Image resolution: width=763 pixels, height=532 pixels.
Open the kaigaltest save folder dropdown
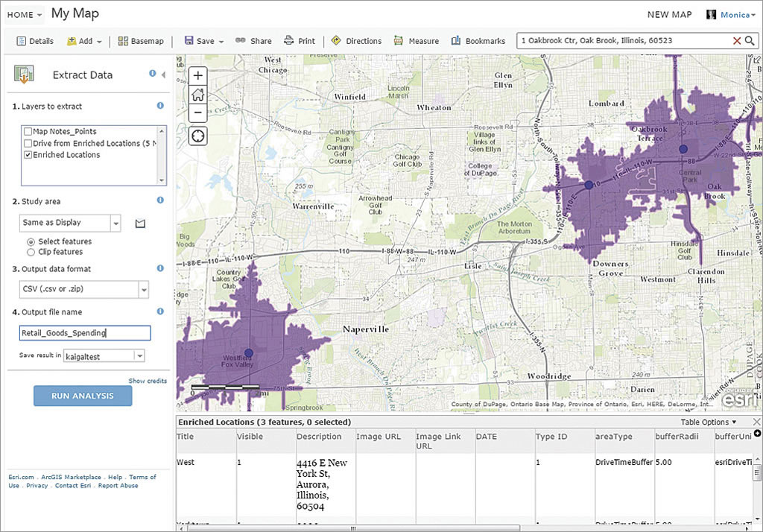(x=139, y=356)
